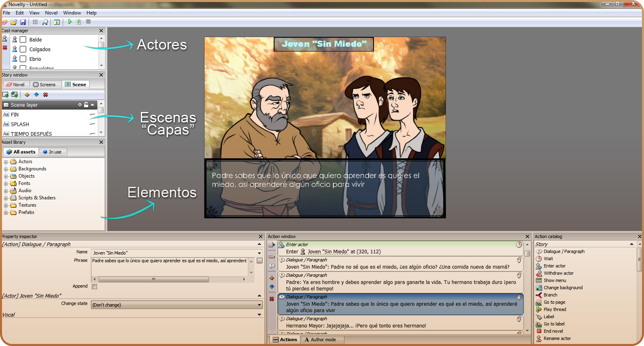
Task: Delete selected action with the red X icon
Action: pyautogui.click(x=272, y=299)
